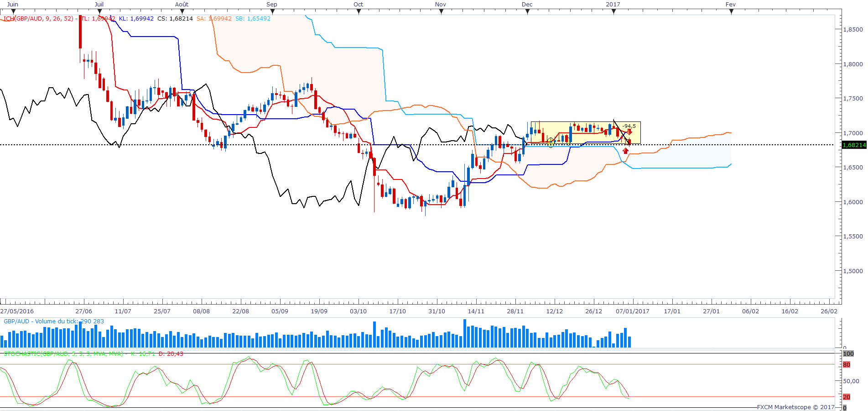This screenshot has height=411, width=868.
Task: Click the 2017 year triangle marker
Action: click(x=614, y=12)
